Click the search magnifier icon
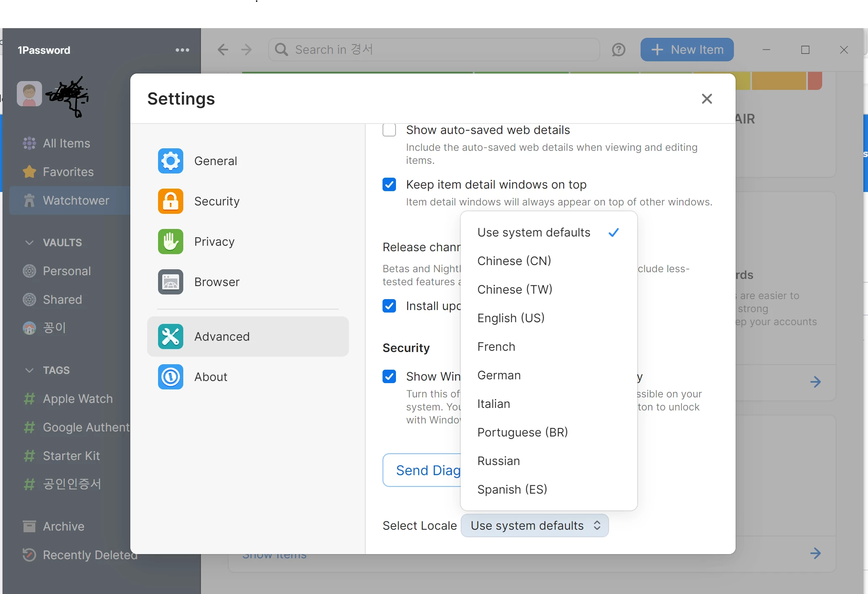The width and height of the screenshot is (868, 594). click(x=281, y=50)
